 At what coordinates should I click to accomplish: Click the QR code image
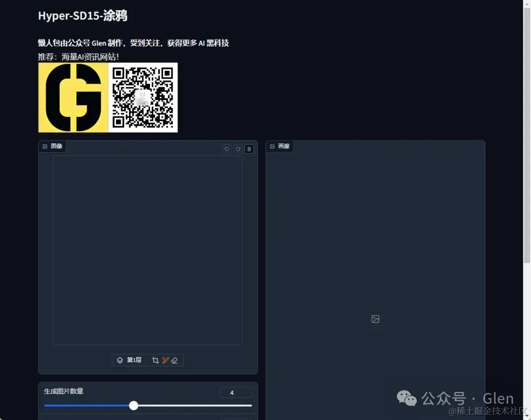click(x=143, y=97)
